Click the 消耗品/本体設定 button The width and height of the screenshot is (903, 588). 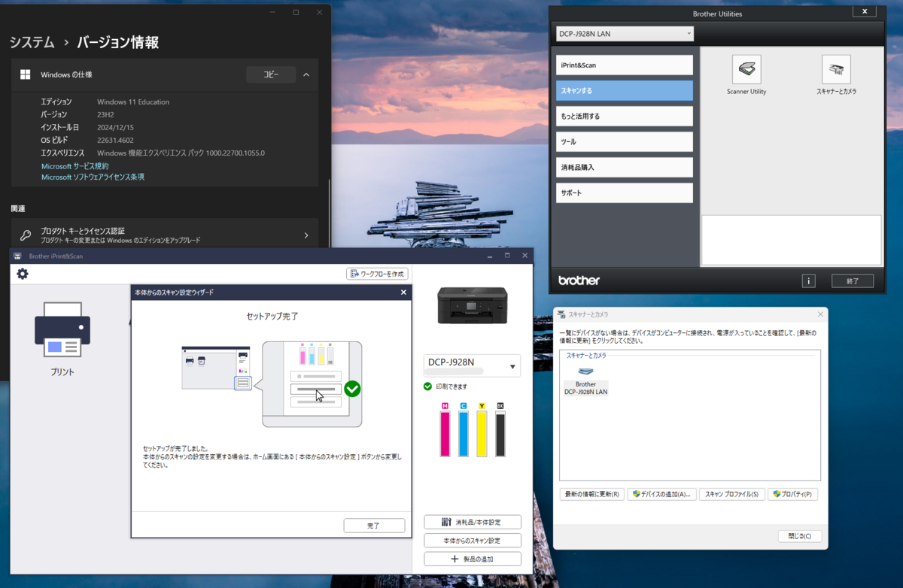tap(473, 522)
